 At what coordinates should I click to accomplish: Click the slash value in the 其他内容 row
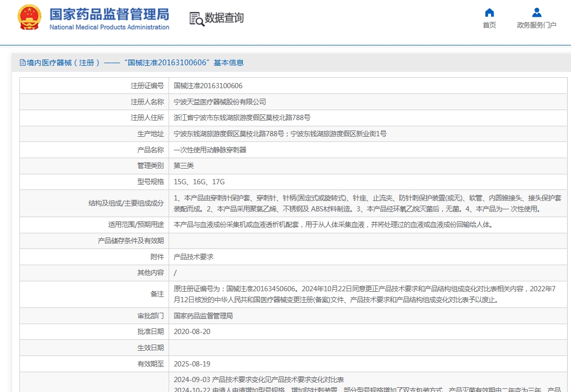pos(175,273)
